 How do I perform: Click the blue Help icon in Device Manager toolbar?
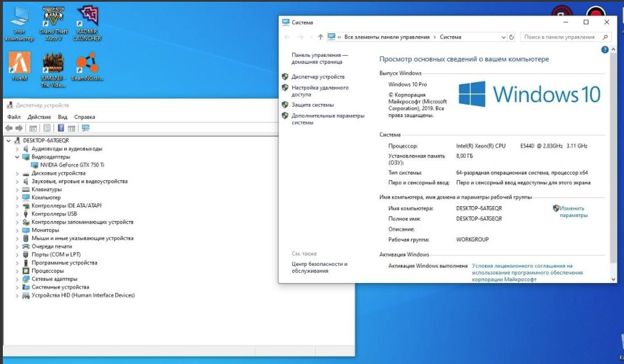coord(61,128)
